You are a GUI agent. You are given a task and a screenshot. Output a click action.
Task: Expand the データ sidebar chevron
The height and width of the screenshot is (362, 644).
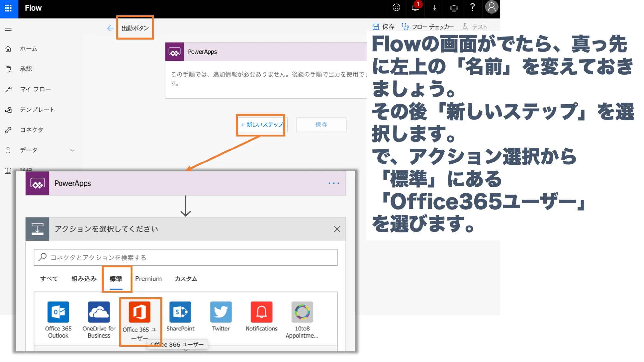click(x=72, y=150)
